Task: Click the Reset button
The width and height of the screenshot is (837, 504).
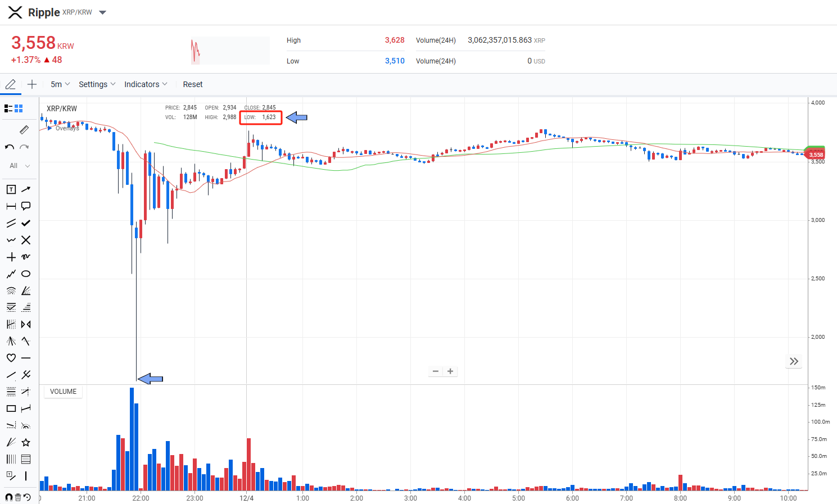Action: (193, 84)
